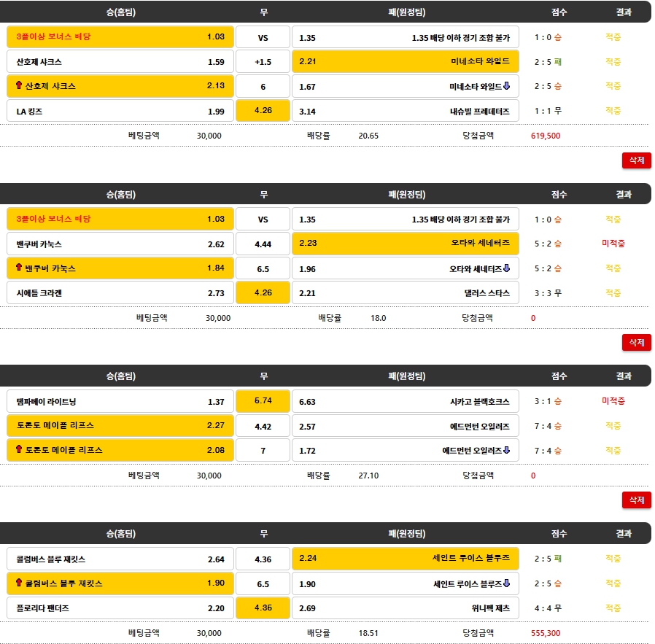
Task: Select the 시애틀 크라켄 2.73 cell
Action: (120, 292)
